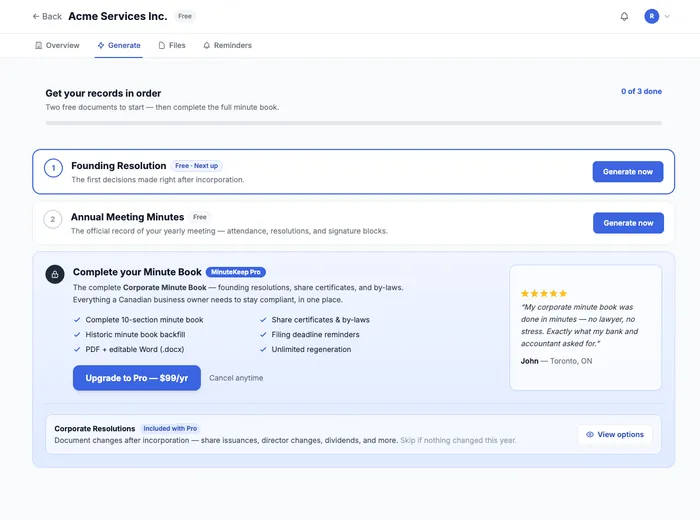Click the records progress bar
700x520 pixels.
[353, 123]
